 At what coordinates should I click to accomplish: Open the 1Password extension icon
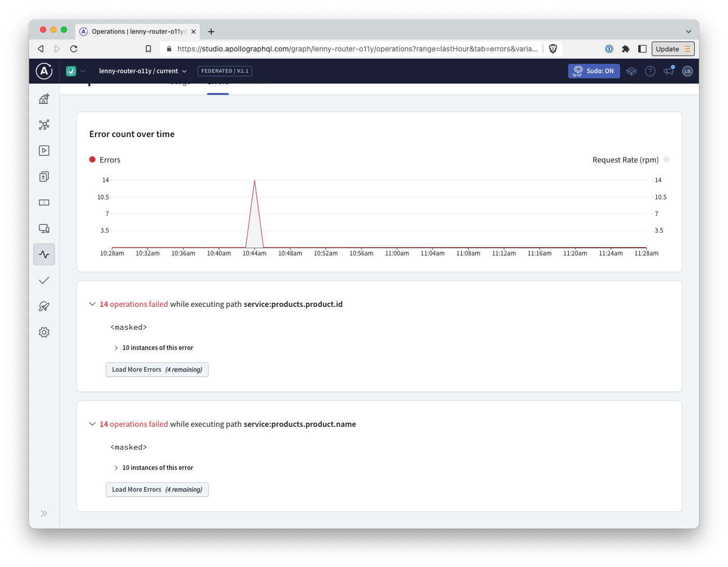pos(609,49)
